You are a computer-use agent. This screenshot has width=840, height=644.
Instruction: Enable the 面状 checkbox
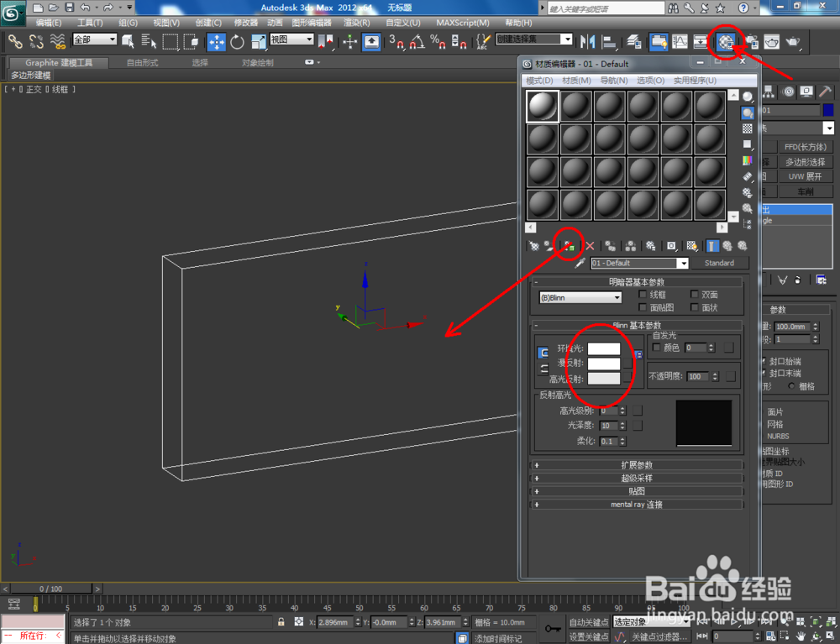click(x=695, y=307)
